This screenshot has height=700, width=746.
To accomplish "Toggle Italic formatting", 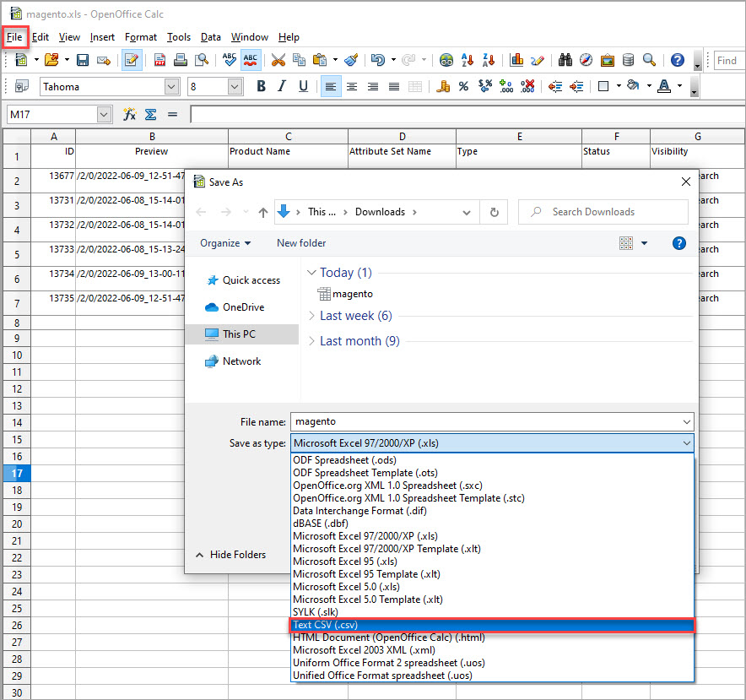I will click(x=282, y=86).
